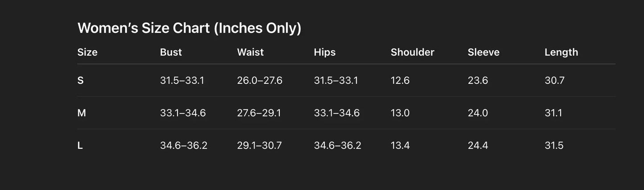Image resolution: width=644 pixels, height=190 pixels.
Task: Select the M size row label
Action: (x=82, y=113)
